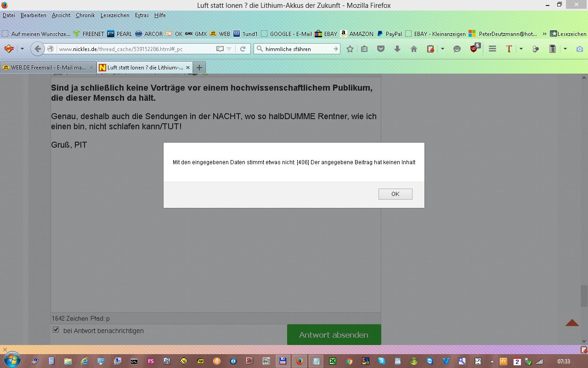This screenshot has width=588, height=368.
Task: Show more bookmarks via the overflow chevron
Action: 544,34
